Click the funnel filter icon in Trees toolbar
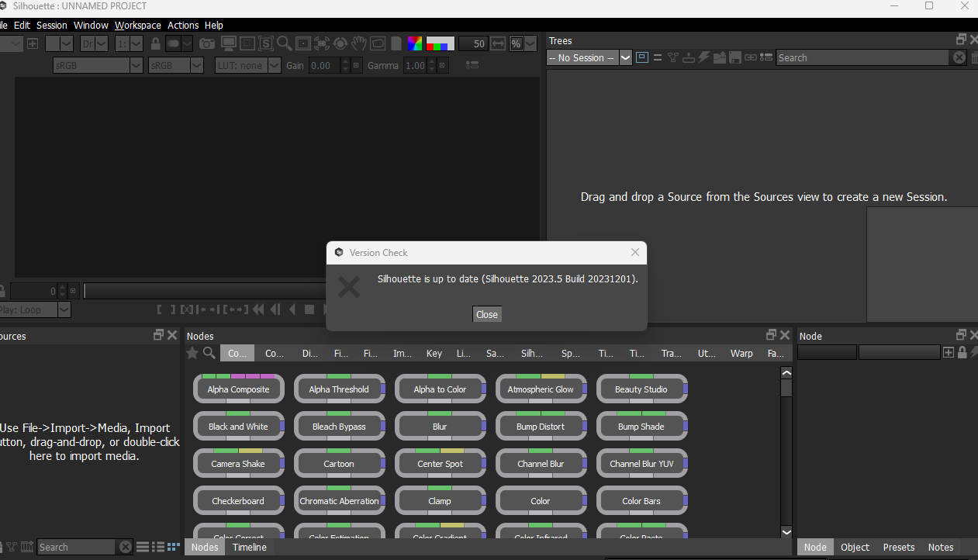Screen dimensions: 978x560 coord(673,57)
